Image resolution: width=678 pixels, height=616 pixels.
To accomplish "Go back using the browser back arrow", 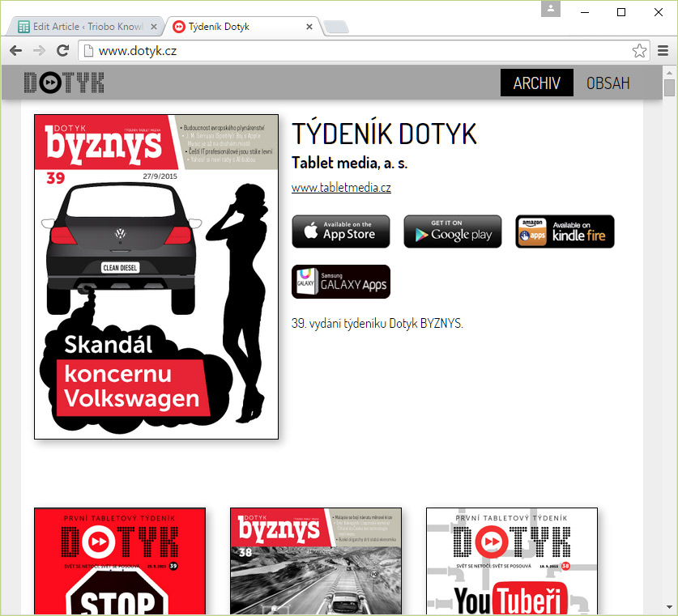I will point(16,51).
